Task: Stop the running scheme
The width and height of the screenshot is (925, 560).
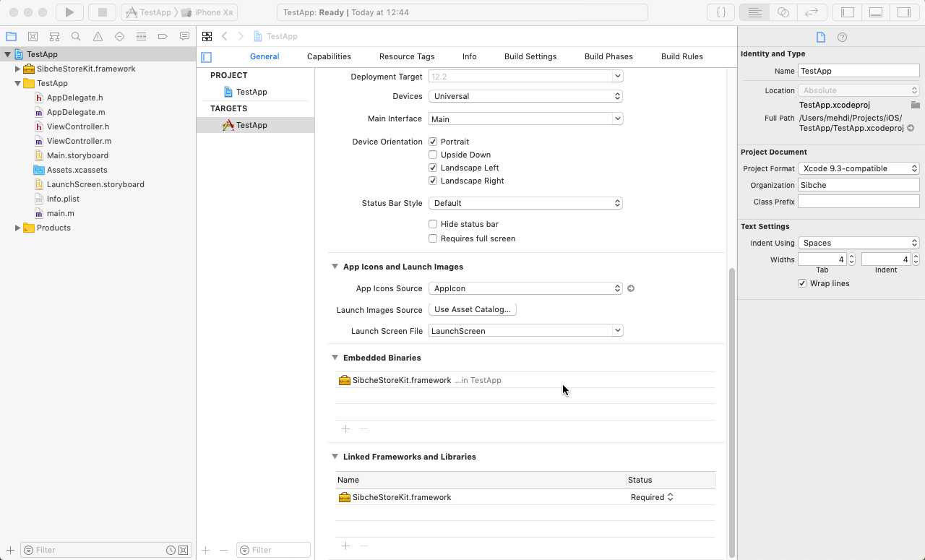Action: pyautogui.click(x=102, y=12)
